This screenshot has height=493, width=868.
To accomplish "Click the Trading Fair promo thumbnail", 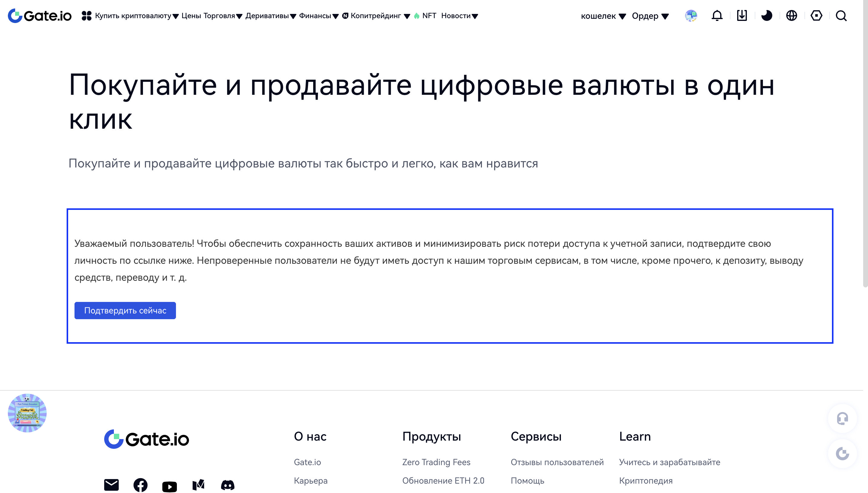I will coord(27,413).
